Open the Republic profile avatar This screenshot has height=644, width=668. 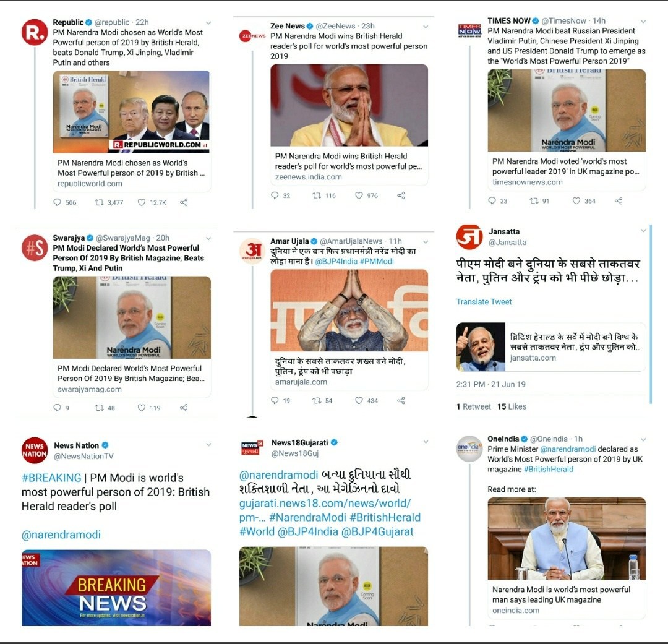pos(35,32)
